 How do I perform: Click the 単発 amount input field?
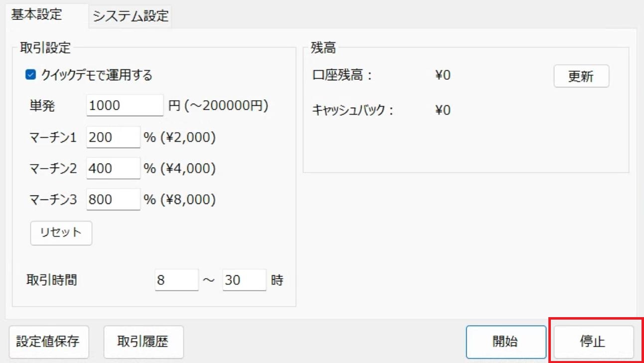pyautogui.click(x=125, y=105)
